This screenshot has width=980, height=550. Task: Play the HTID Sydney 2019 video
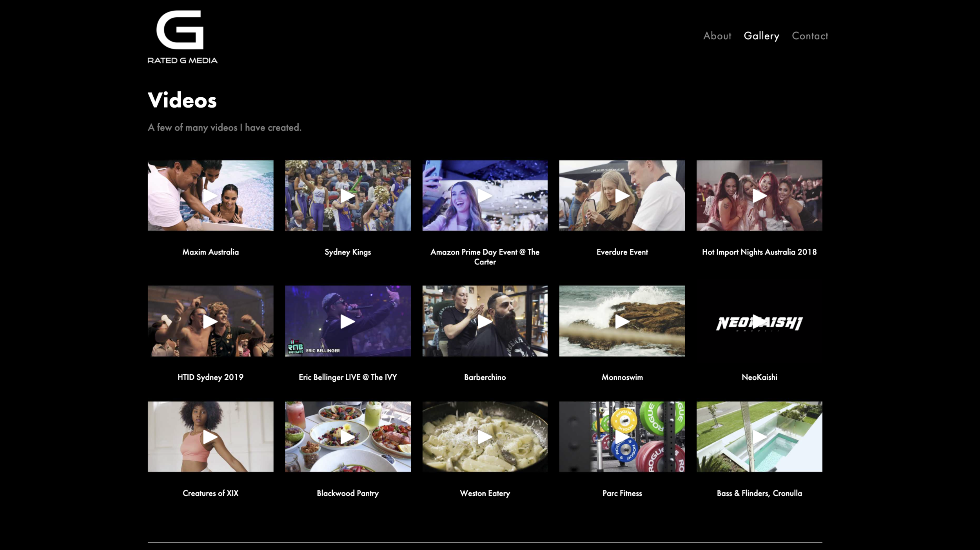[211, 321]
